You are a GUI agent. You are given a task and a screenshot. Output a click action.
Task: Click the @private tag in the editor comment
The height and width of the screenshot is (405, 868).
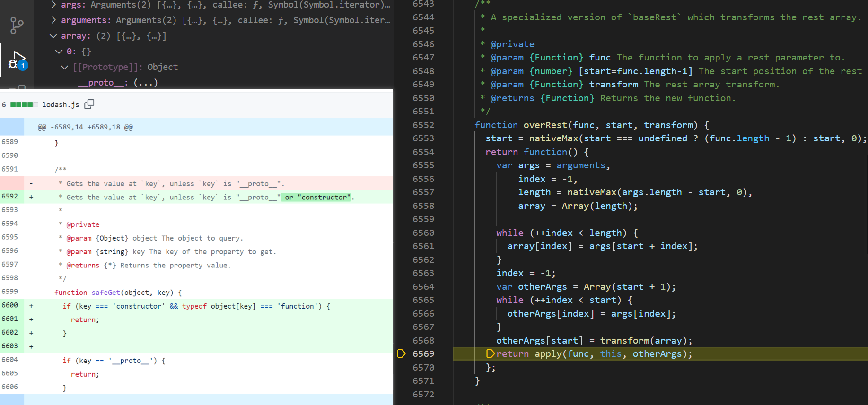[x=512, y=44]
